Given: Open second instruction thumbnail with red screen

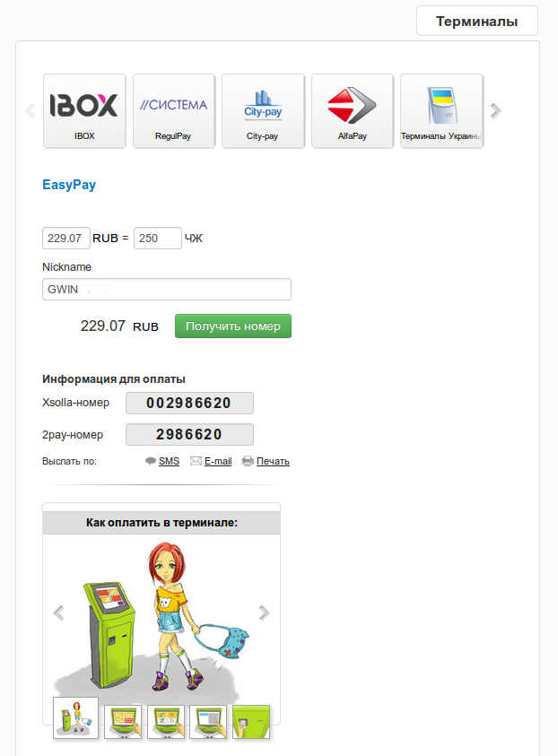Looking at the screenshot, I should coord(123,721).
